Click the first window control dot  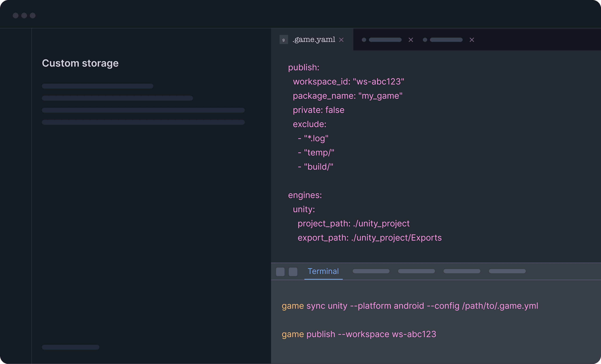pos(16,16)
